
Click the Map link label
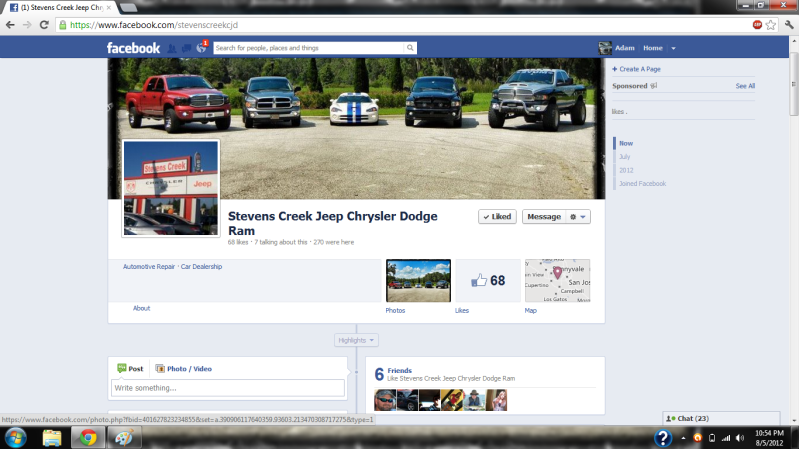pyautogui.click(x=530, y=310)
